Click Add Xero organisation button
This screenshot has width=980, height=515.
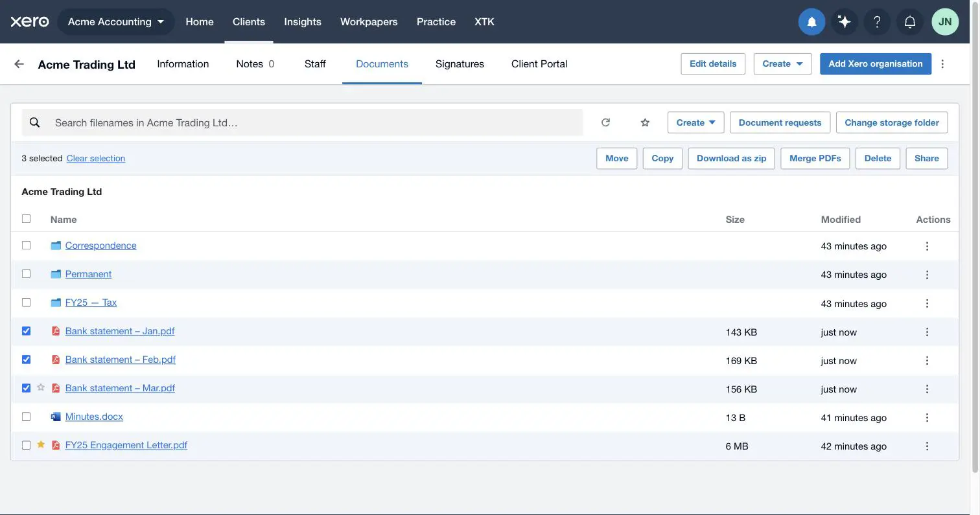[876, 63]
